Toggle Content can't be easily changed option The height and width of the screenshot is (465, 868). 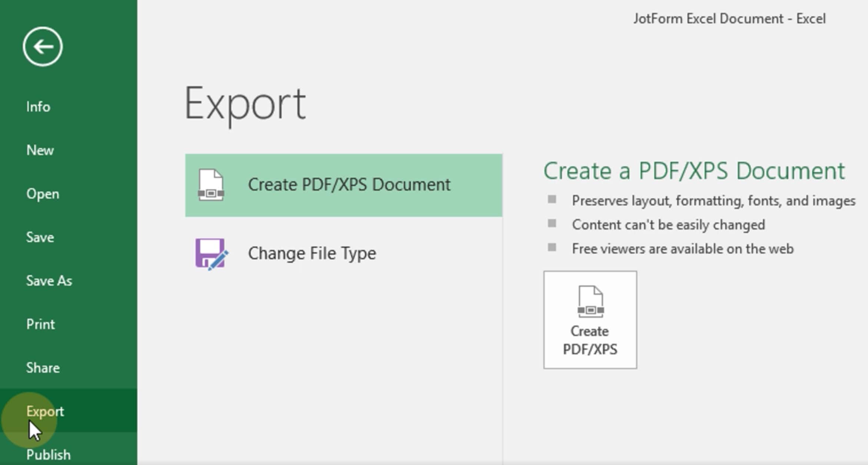[555, 225]
